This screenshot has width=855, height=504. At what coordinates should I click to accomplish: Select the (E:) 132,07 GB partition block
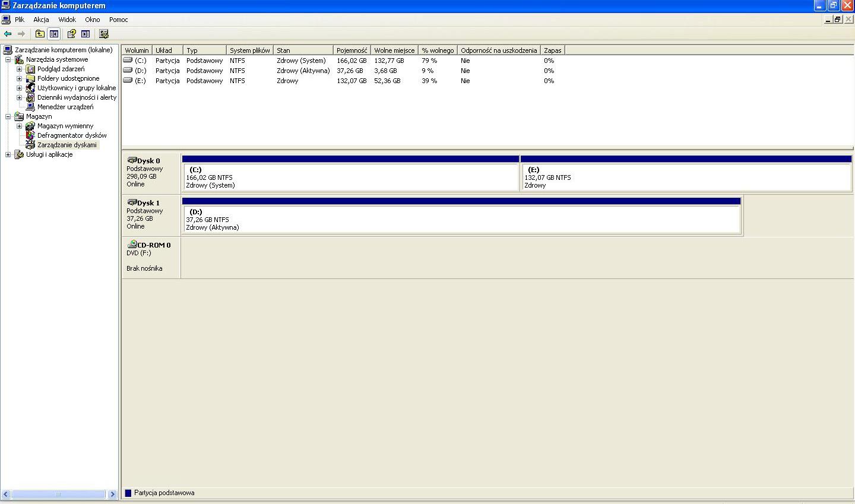tap(686, 173)
